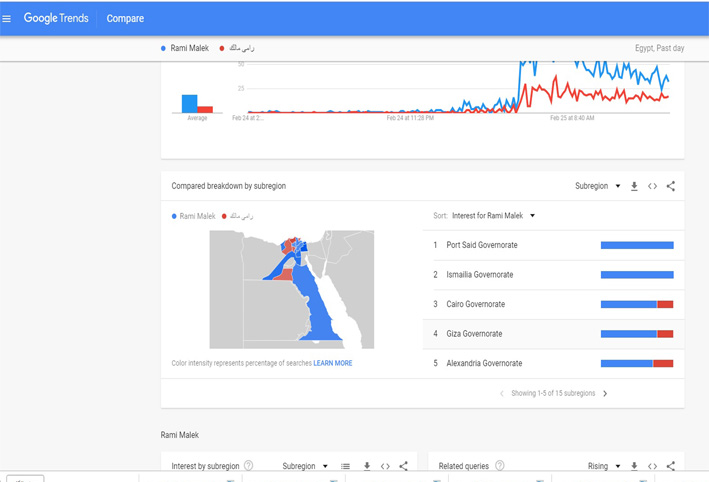Image resolution: width=709 pixels, height=482 pixels.
Task: Download Interest by subregion data
Action: pos(367,466)
